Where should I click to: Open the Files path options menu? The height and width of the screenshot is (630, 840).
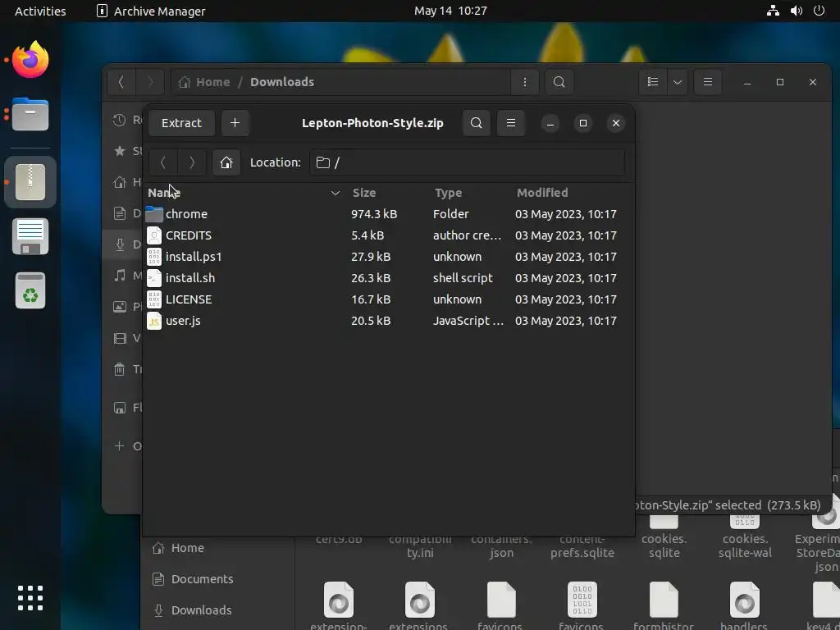pos(524,82)
